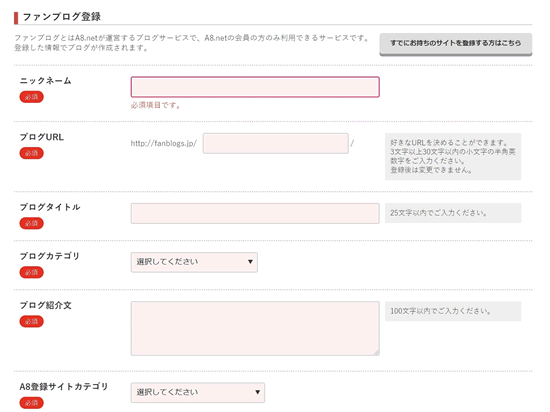Open the A8登録サイトカテゴリ dropdown
The width and height of the screenshot is (550, 412).
pyautogui.click(x=198, y=392)
